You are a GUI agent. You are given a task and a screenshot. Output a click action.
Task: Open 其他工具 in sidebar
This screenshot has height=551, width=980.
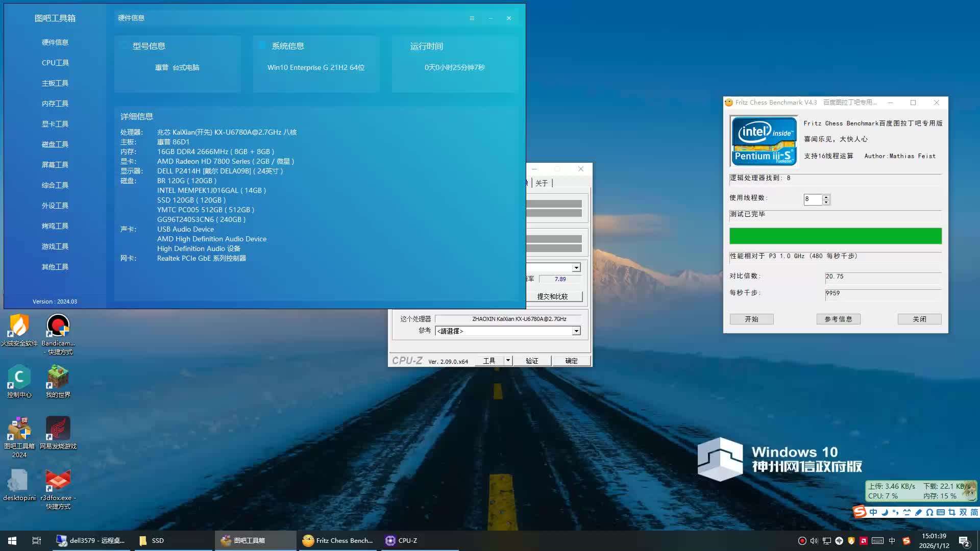click(x=55, y=267)
